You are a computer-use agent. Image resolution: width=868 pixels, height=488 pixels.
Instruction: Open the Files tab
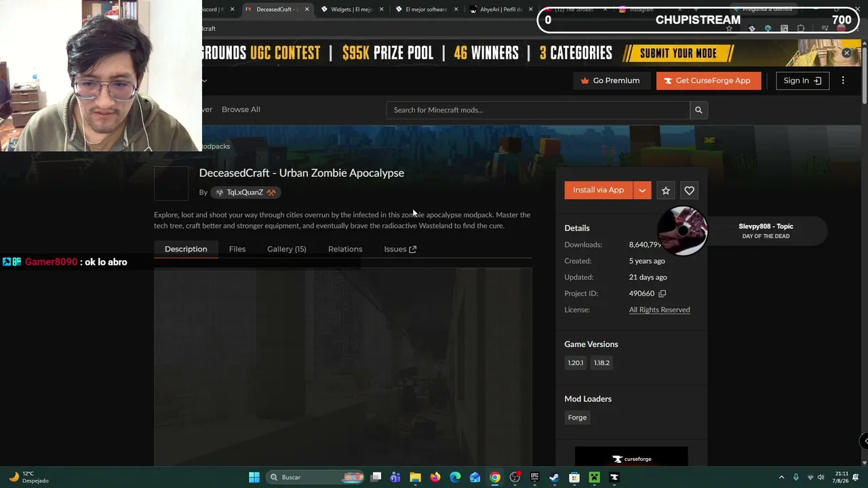point(237,249)
